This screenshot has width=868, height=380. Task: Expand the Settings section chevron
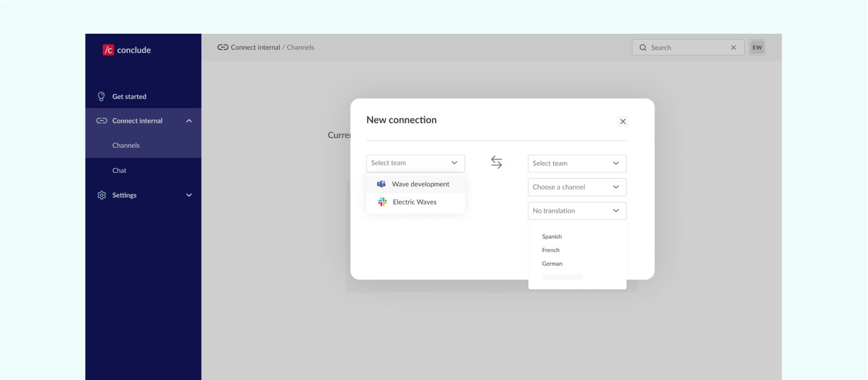(189, 195)
